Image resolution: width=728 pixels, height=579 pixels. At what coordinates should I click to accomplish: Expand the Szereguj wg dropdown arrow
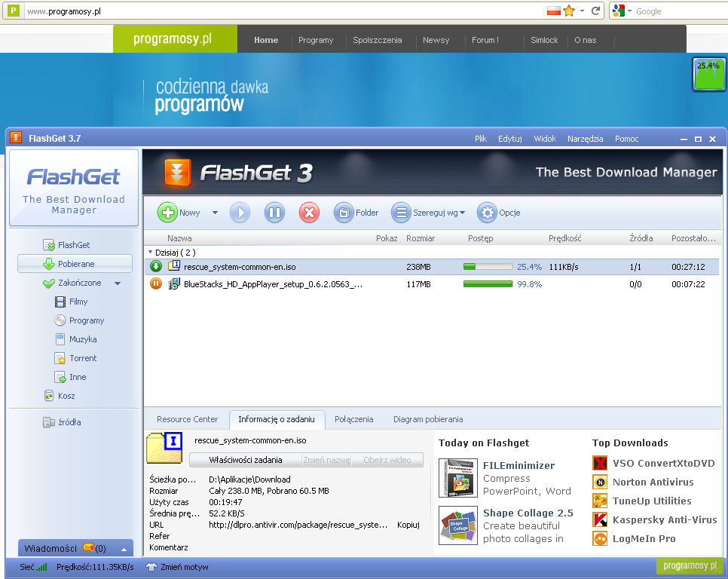coord(462,213)
